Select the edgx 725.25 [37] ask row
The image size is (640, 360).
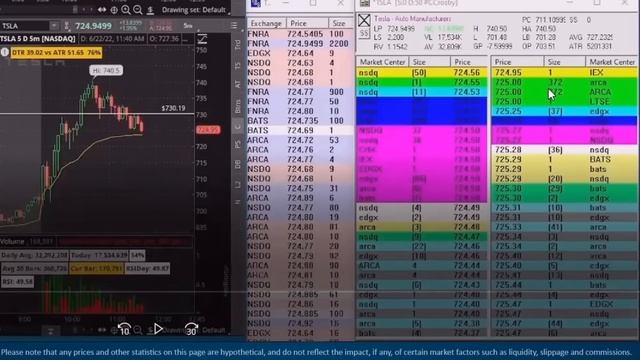564,111
